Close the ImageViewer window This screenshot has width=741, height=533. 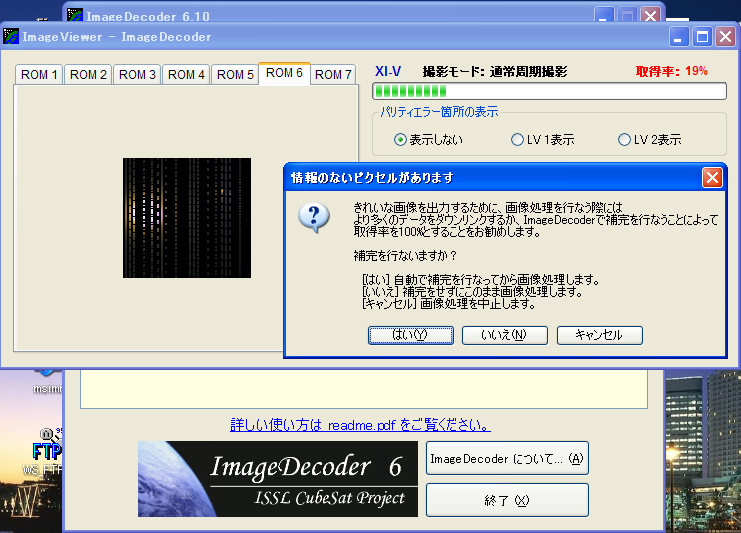(725, 36)
